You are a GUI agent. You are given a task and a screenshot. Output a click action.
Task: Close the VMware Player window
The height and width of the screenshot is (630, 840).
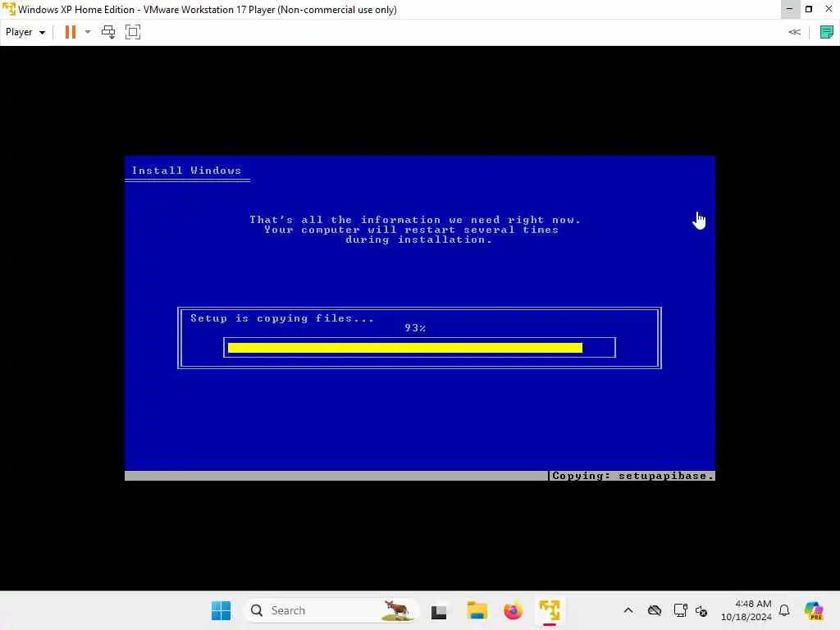tap(829, 9)
